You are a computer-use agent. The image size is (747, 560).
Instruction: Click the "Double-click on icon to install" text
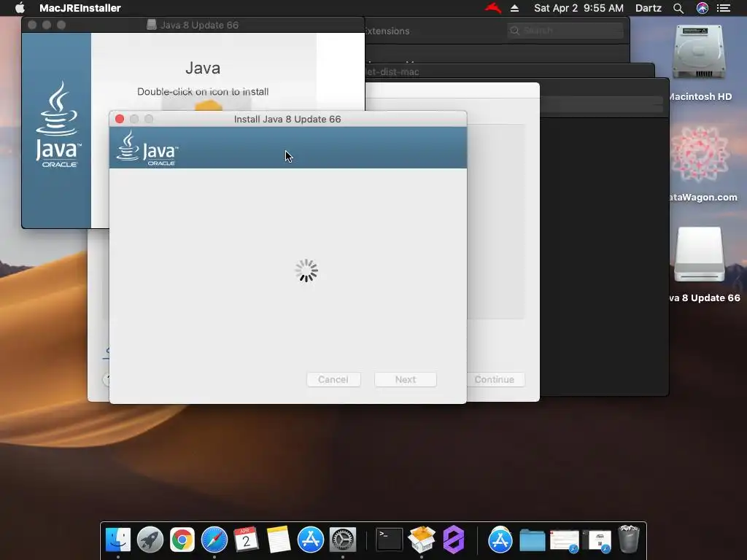click(x=203, y=91)
